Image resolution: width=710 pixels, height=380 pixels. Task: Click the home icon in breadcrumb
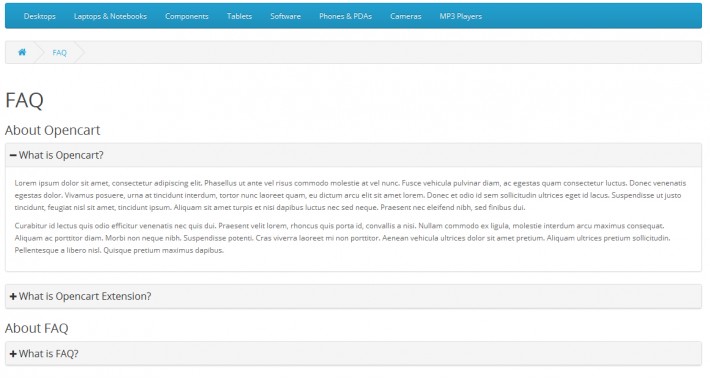pos(22,52)
